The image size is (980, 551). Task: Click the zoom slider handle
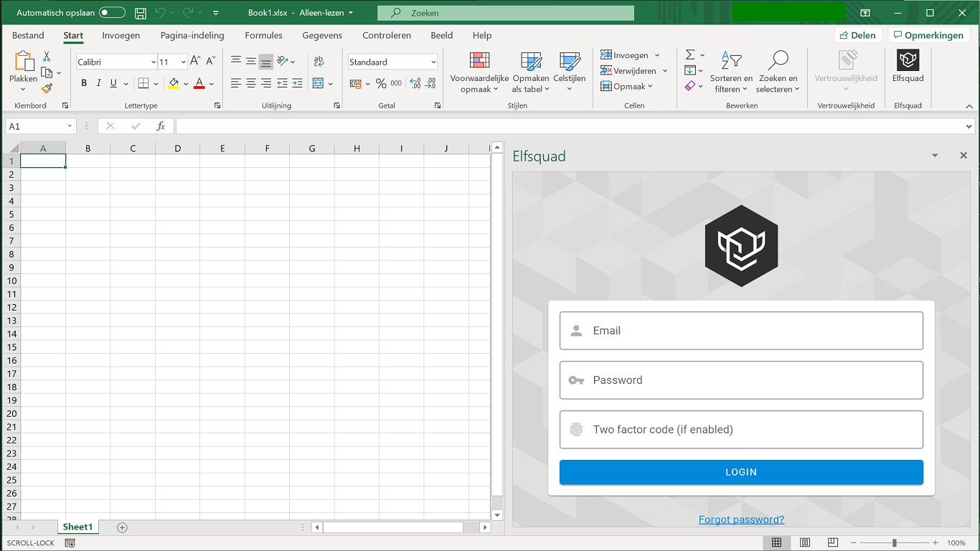tap(894, 543)
